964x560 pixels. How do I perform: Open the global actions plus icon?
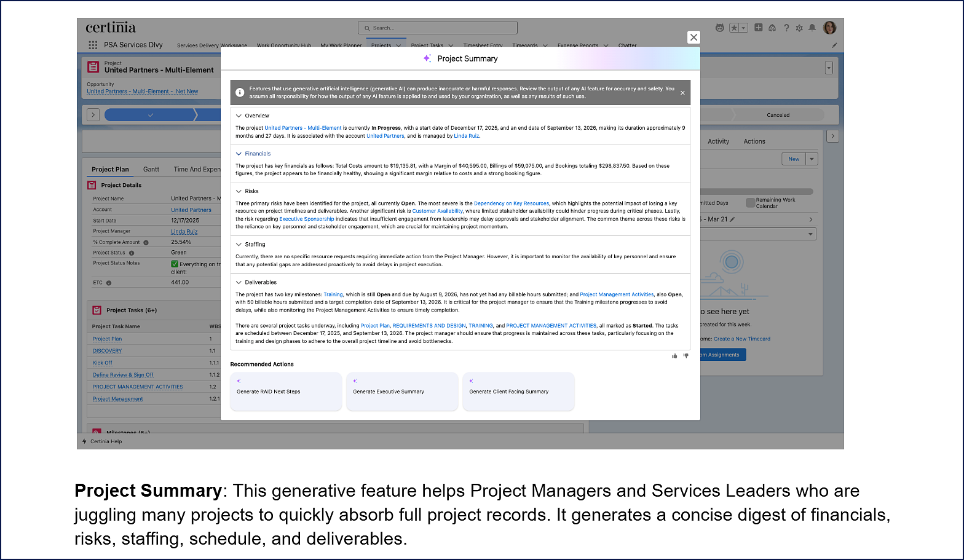point(759,28)
